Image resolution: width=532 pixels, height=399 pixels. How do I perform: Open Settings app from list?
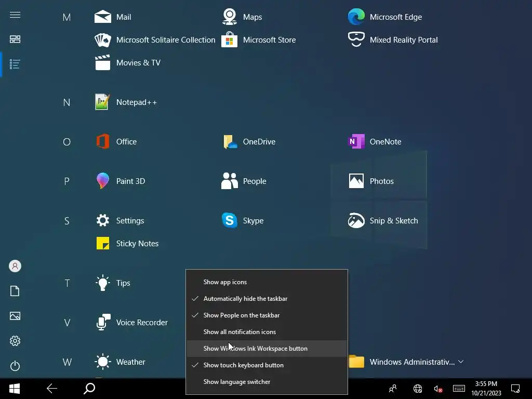coord(120,220)
